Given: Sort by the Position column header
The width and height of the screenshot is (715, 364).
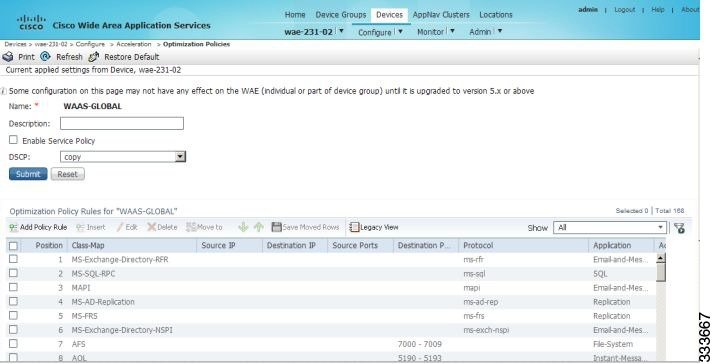Looking at the screenshot, I should tap(49, 245).
